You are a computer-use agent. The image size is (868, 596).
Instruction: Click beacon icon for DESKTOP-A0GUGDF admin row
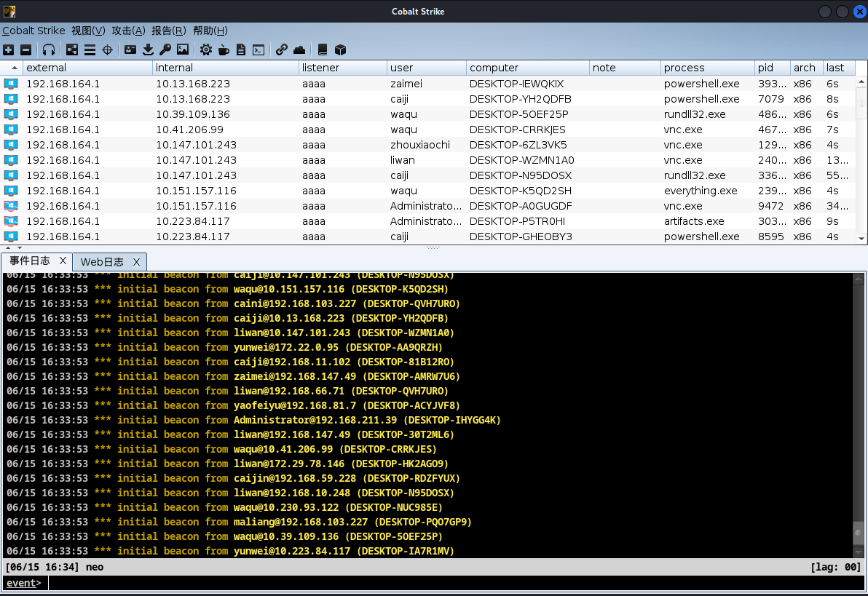(x=11, y=206)
